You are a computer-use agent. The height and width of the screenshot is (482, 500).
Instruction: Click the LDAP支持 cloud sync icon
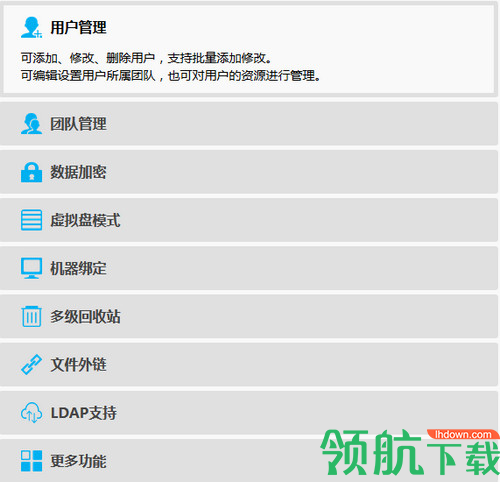[31, 413]
